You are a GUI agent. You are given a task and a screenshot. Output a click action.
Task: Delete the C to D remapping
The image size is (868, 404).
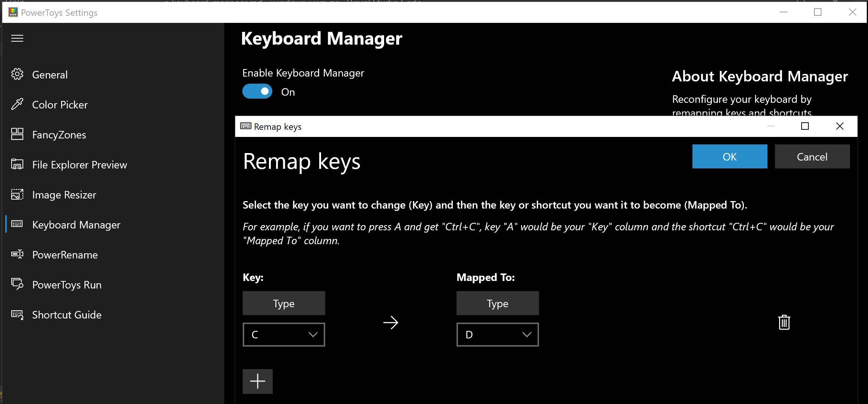pos(784,322)
